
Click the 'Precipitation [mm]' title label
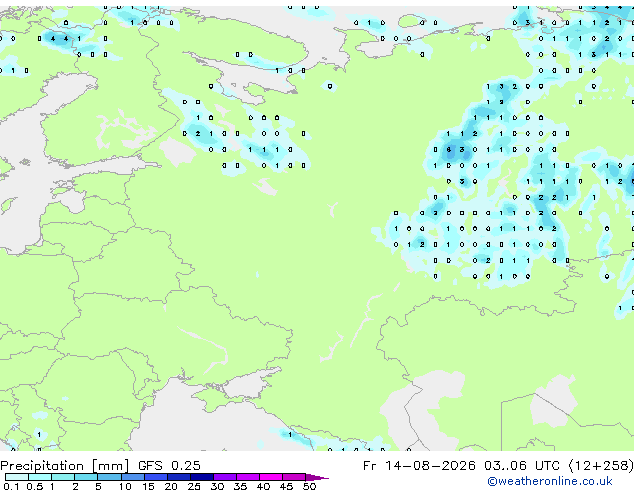65,466
